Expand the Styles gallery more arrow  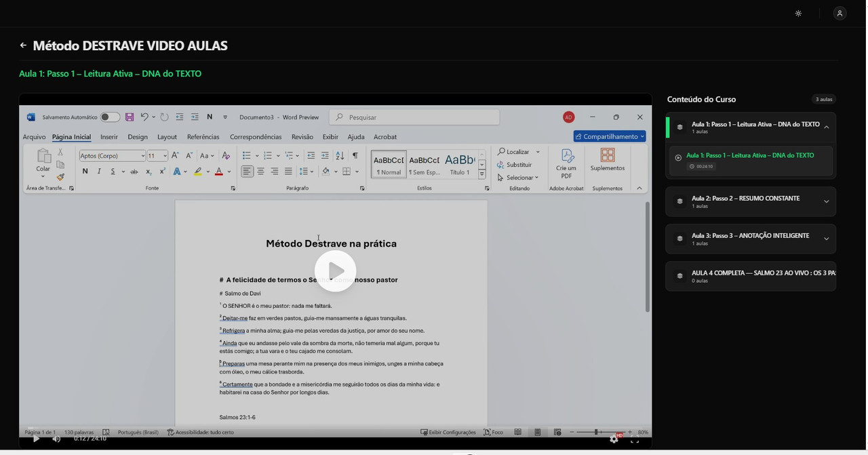pos(482,174)
